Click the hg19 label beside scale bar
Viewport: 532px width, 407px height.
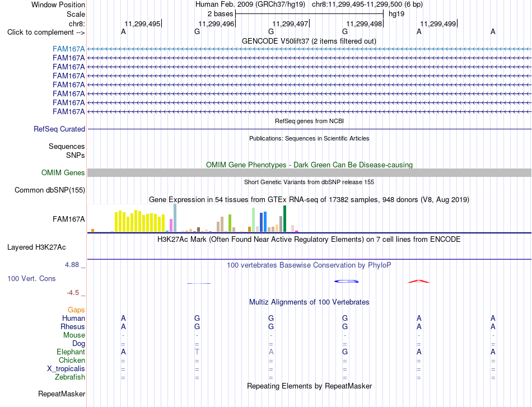396,14
